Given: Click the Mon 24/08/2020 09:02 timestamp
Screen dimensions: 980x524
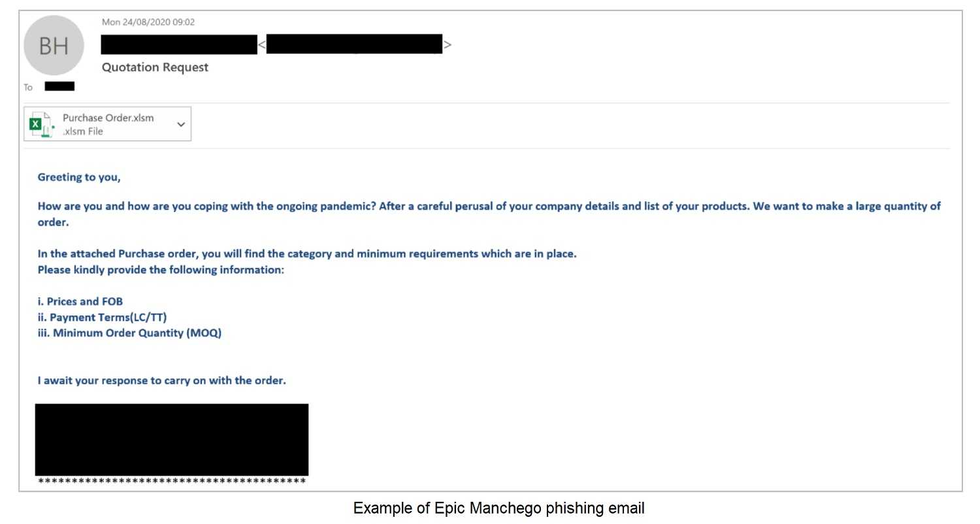Looking at the screenshot, I should (x=148, y=22).
